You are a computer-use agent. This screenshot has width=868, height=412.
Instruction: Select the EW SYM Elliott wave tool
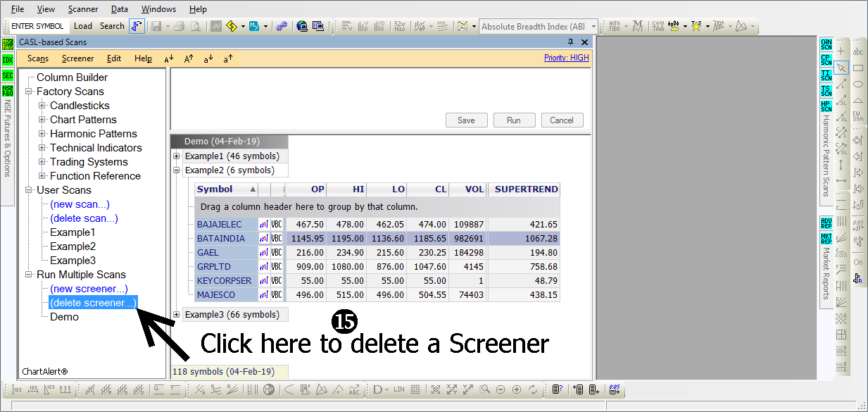pos(858,117)
